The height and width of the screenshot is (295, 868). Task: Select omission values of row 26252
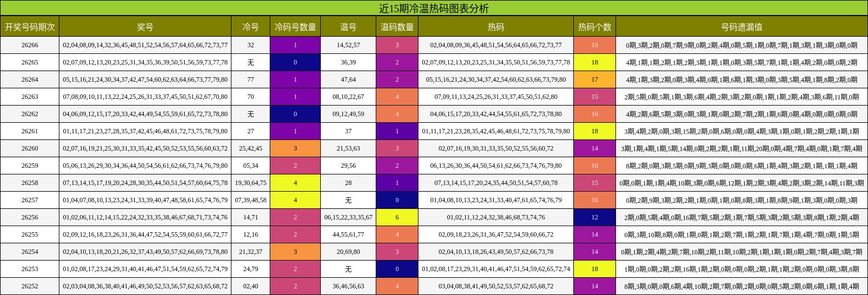[x=742, y=286]
